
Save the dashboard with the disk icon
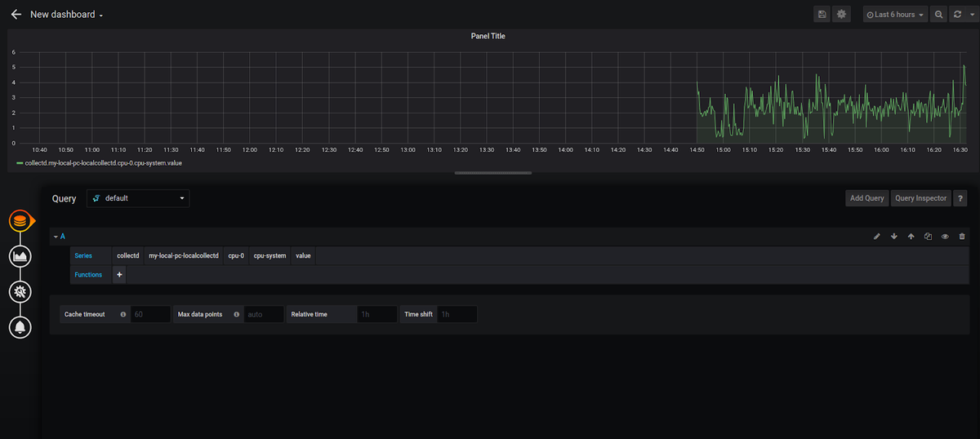point(822,15)
